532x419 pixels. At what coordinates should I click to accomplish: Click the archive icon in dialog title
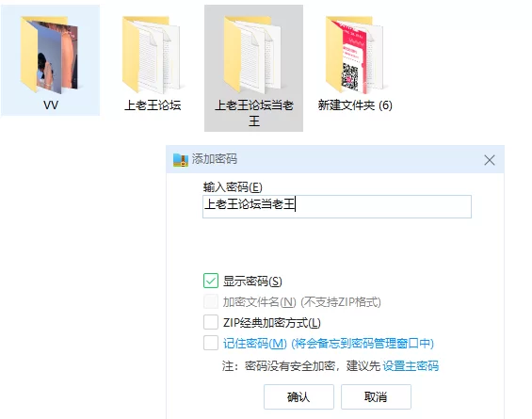pyautogui.click(x=180, y=159)
